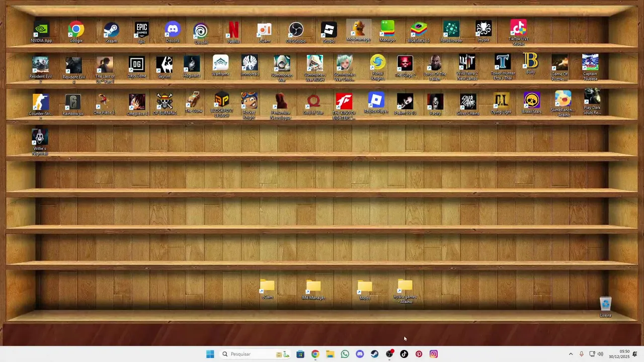
Task: Select the Silver Chains shortcut
Action: click(x=468, y=105)
